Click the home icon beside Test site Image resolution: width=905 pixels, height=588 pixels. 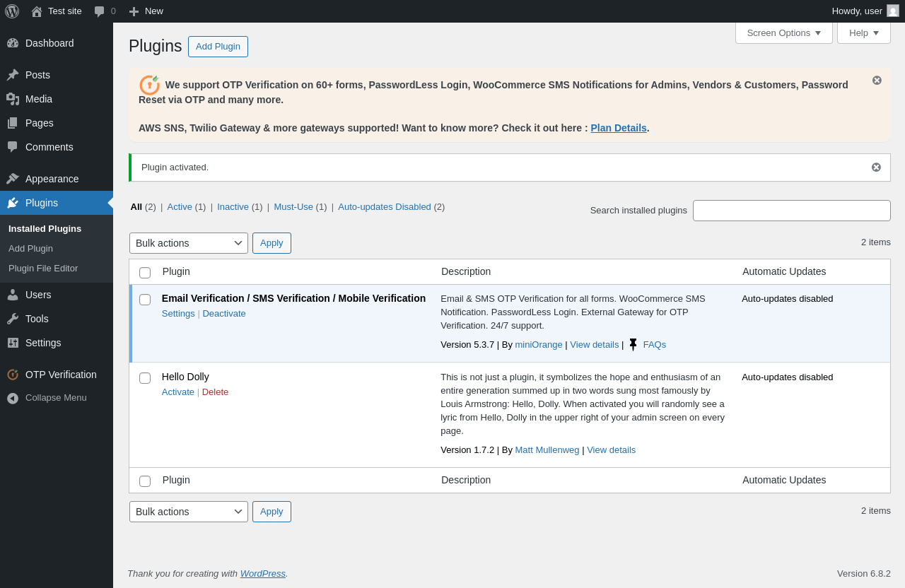click(x=37, y=11)
